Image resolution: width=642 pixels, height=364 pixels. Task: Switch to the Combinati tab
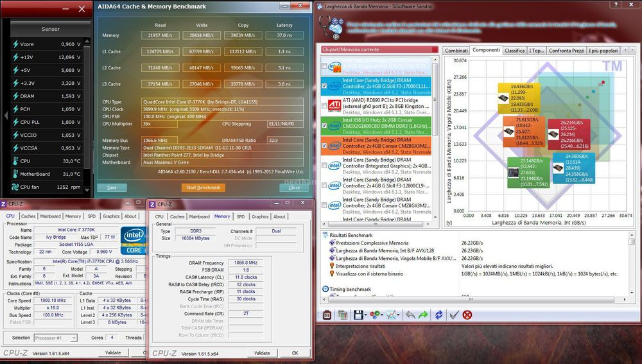point(456,50)
